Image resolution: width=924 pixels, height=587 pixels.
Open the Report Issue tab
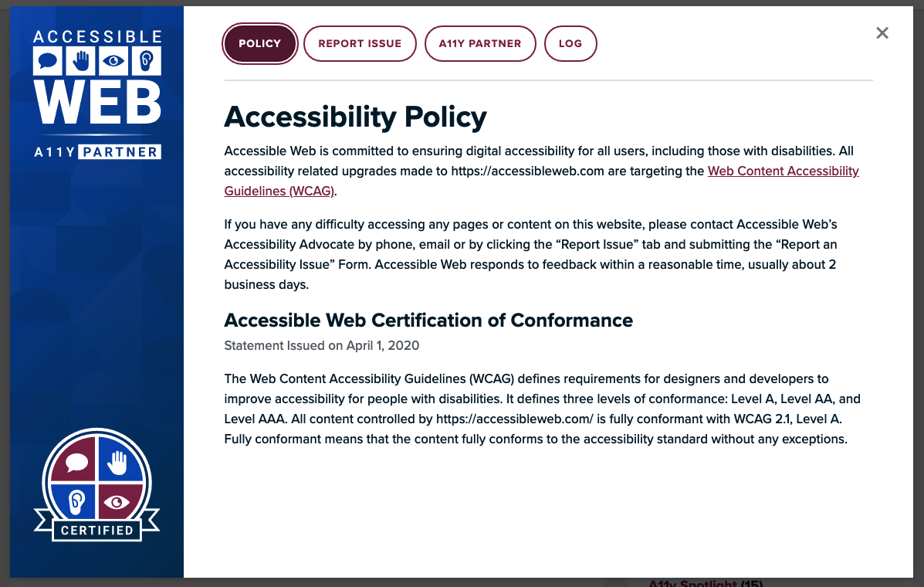360,43
